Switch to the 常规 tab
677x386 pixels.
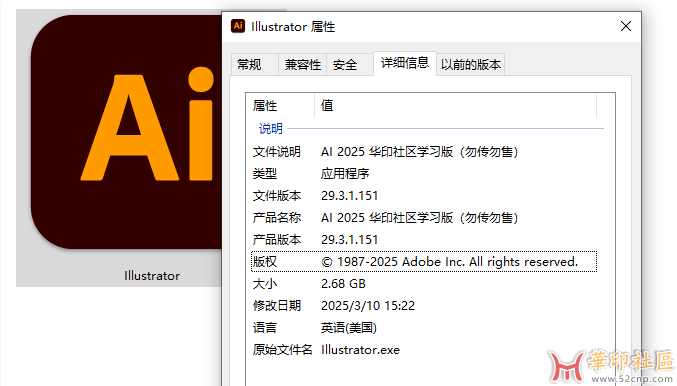point(254,65)
